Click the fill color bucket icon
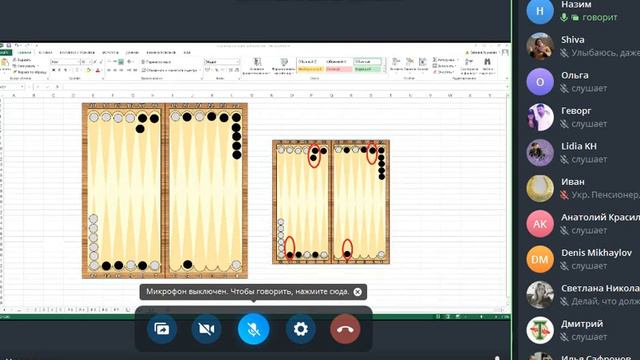Screen dimensions: 640x360 pos(89,71)
